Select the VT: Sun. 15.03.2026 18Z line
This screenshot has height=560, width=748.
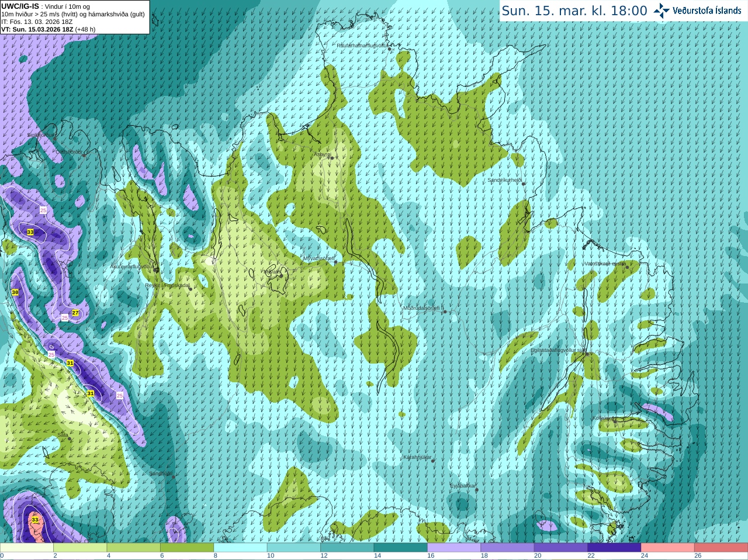coord(48,29)
